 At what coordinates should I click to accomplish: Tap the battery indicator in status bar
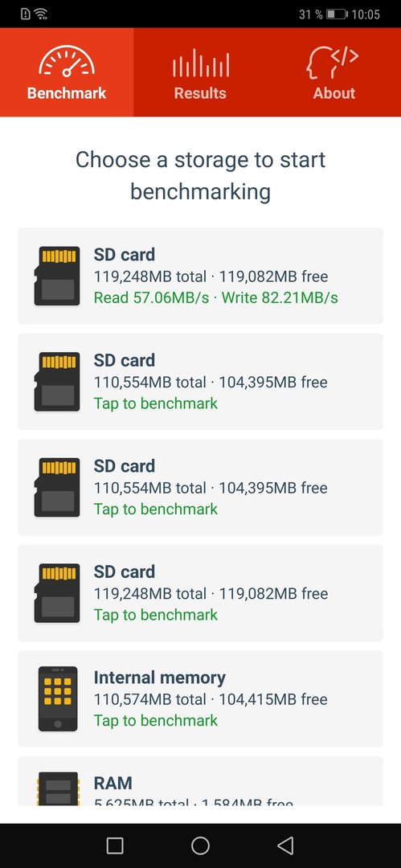pyautogui.click(x=337, y=14)
